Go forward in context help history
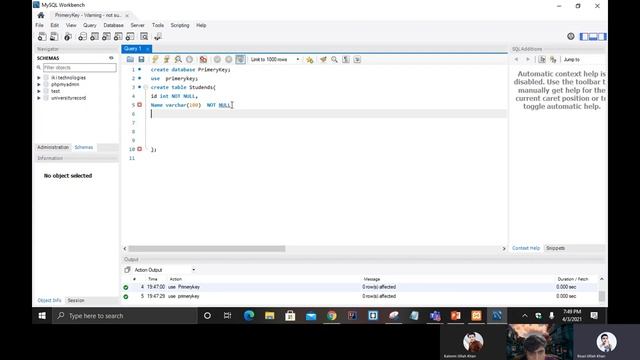Viewport: 640px width, 360px height. [x=528, y=60]
